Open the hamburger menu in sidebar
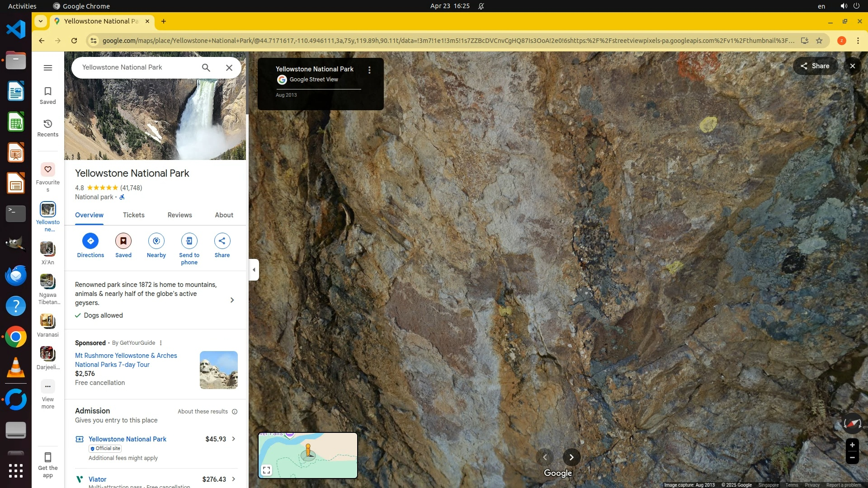Screen dimensions: 868x488 (x=48, y=68)
